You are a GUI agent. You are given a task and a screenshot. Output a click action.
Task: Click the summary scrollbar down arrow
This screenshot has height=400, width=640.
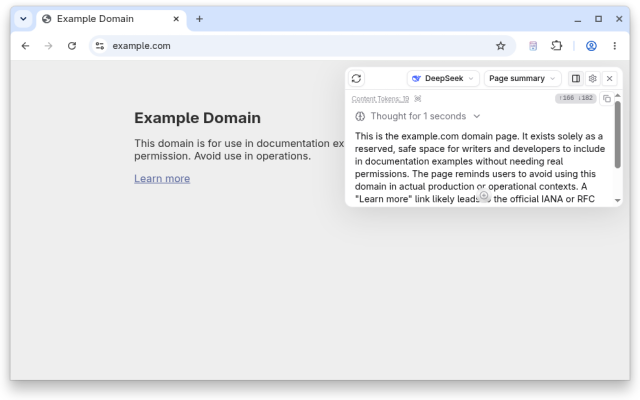(x=618, y=200)
